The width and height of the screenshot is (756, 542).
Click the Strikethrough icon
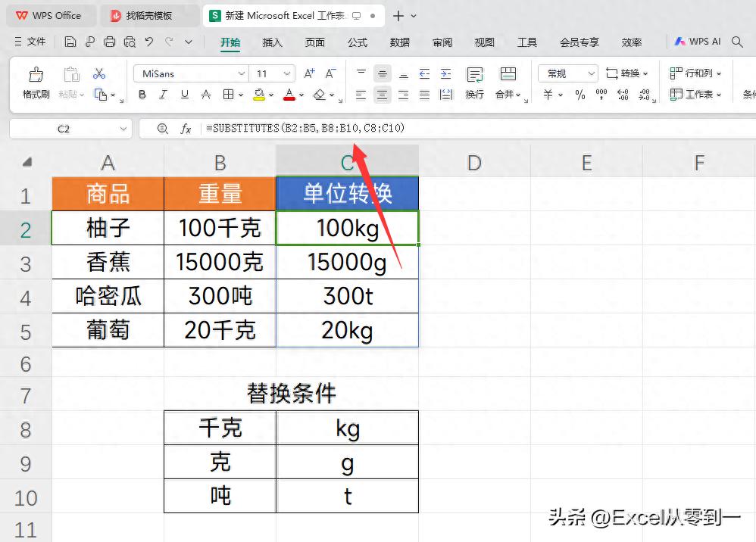[206, 95]
